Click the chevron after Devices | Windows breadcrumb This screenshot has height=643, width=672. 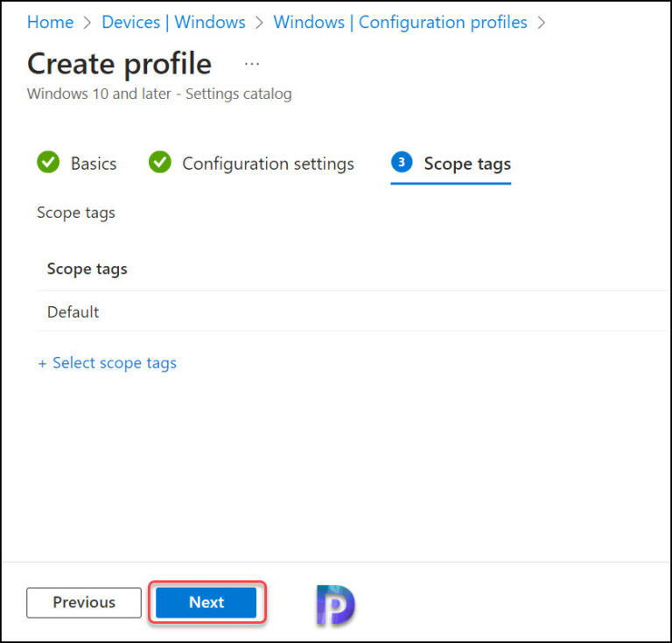[x=259, y=22]
